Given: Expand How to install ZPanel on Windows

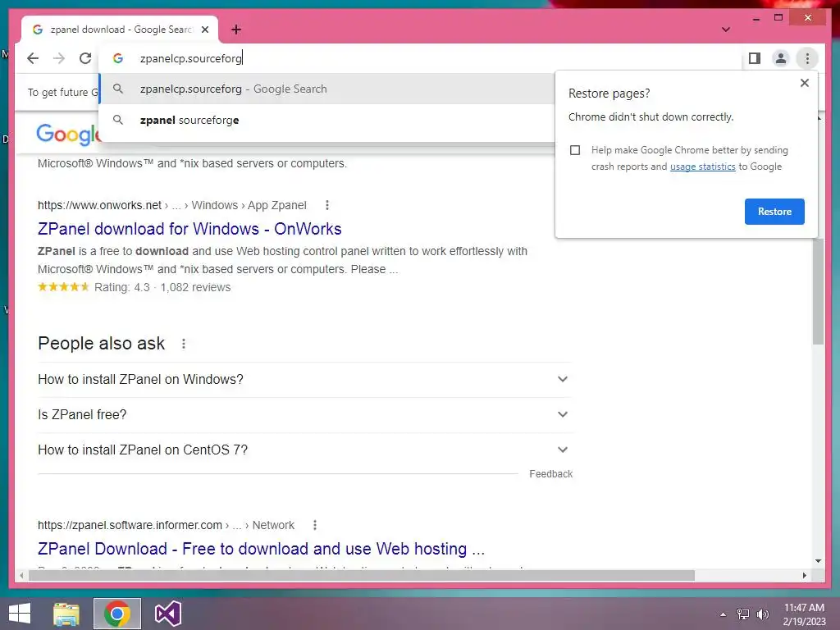Looking at the screenshot, I should [304, 379].
